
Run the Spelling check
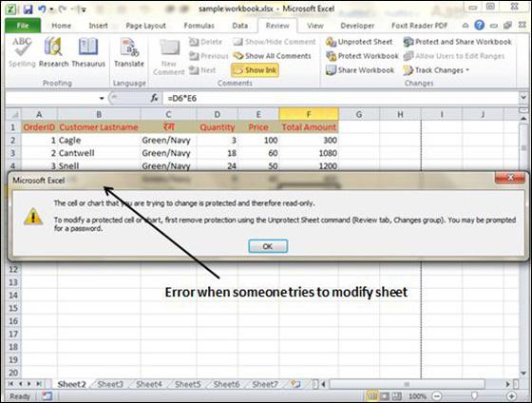22,52
